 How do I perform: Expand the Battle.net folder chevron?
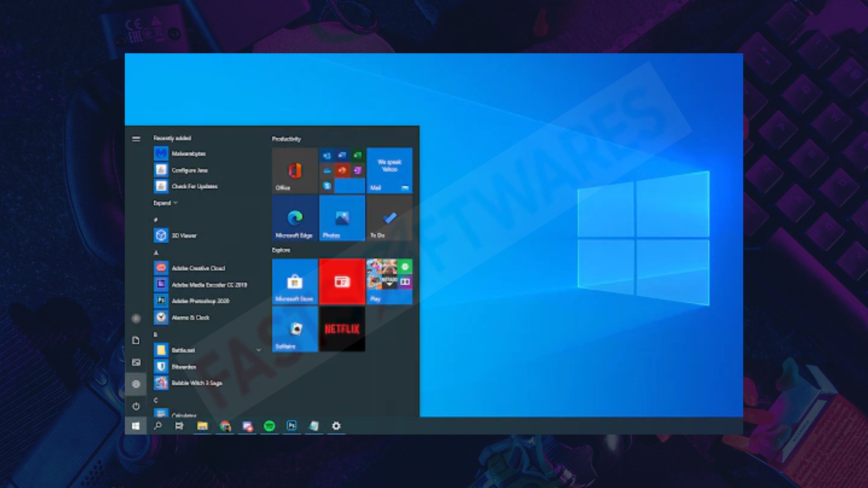coord(259,350)
